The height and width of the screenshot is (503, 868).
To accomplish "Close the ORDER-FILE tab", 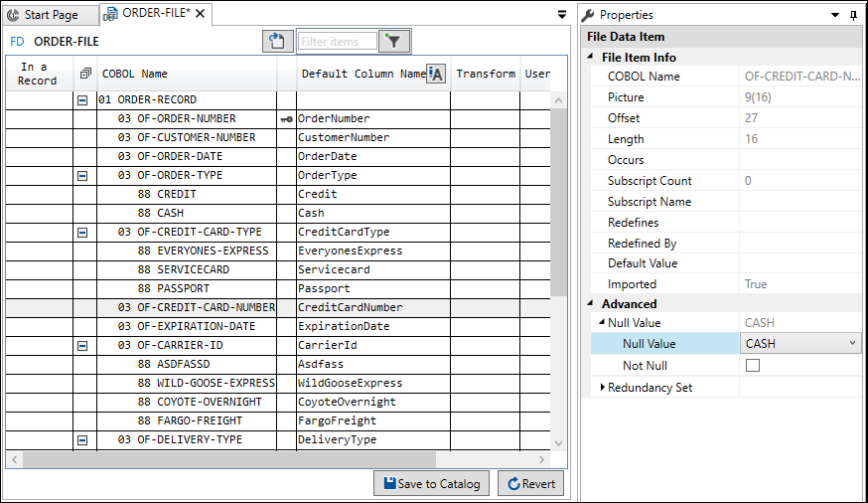I will 200,14.
